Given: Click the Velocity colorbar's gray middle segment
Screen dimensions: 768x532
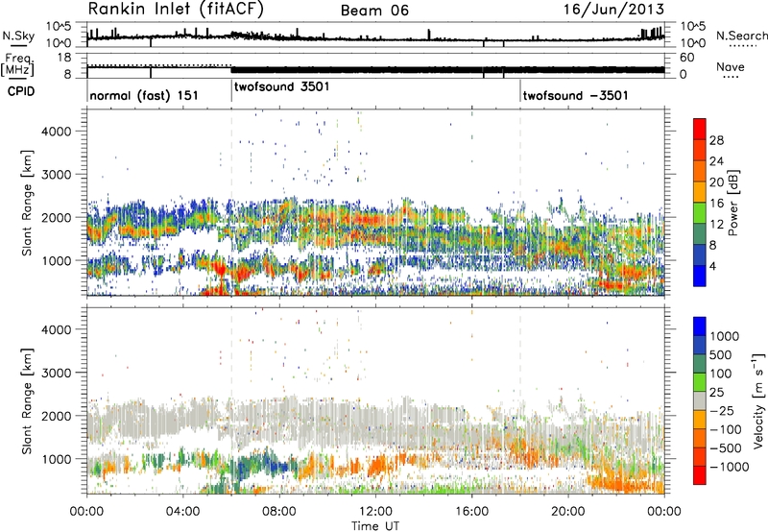Looking at the screenshot, I should pyautogui.click(x=700, y=400).
